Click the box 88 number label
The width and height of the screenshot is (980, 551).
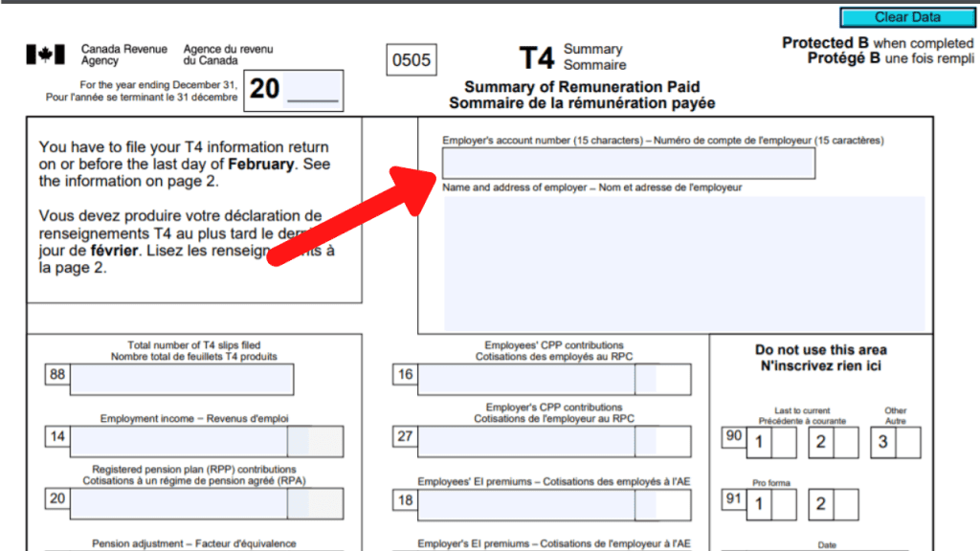click(57, 374)
